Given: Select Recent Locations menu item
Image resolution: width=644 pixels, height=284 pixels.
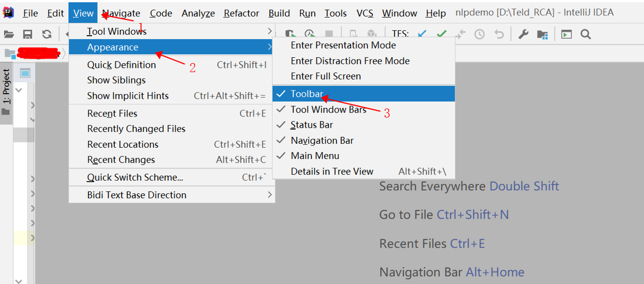Looking at the screenshot, I should pyautogui.click(x=172, y=144).
